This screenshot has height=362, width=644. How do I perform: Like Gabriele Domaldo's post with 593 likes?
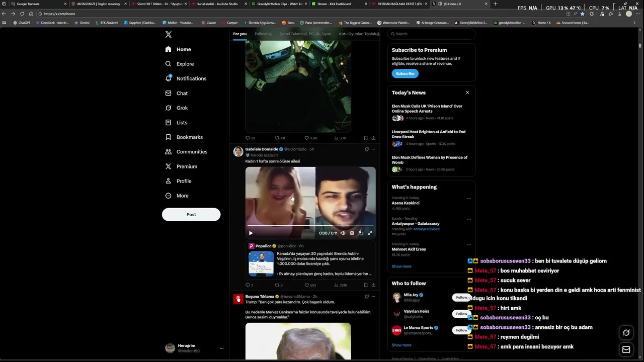point(306,285)
